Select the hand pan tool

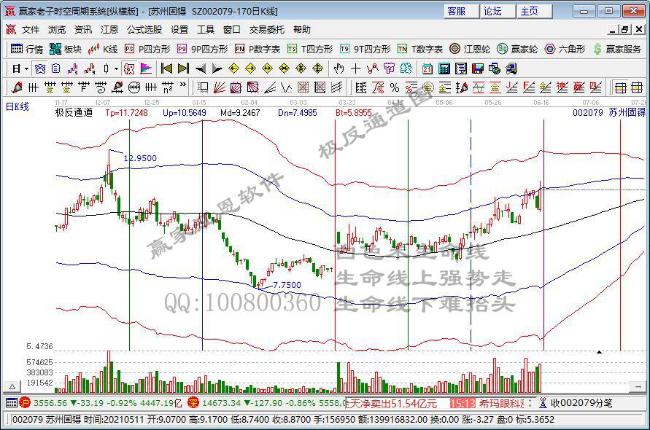(x=339, y=69)
